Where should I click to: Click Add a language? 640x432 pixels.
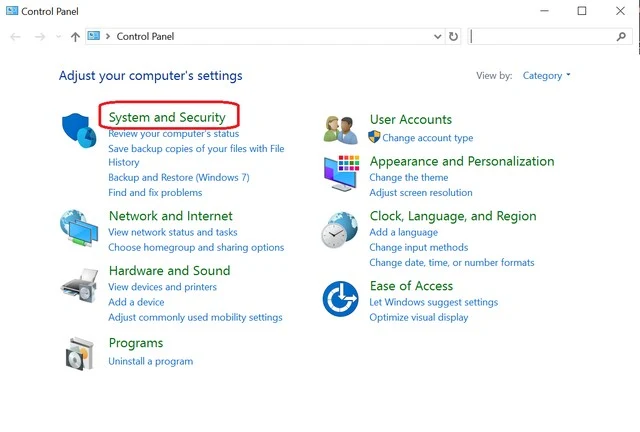coord(404,232)
